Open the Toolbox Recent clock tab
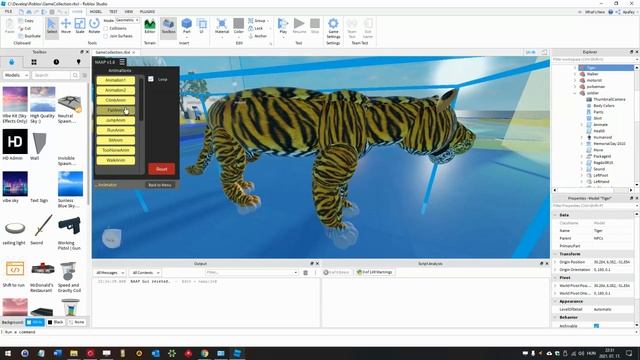 pyautogui.click(x=56, y=62)
